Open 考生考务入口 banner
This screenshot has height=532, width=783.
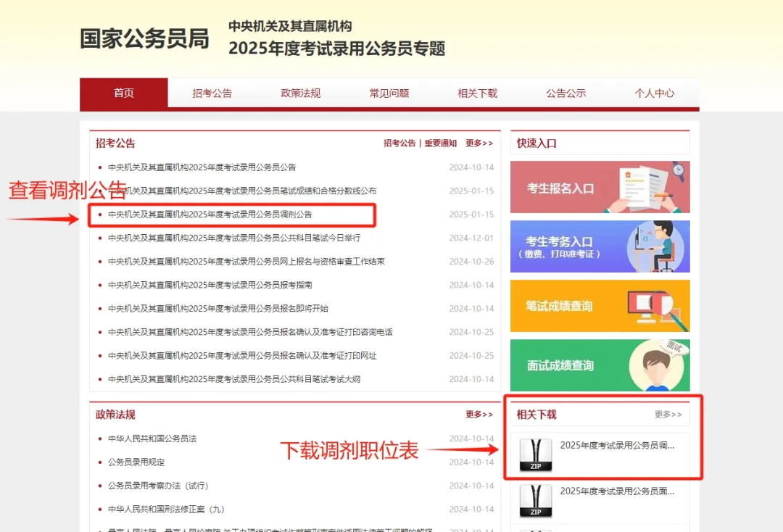point(600,246)
